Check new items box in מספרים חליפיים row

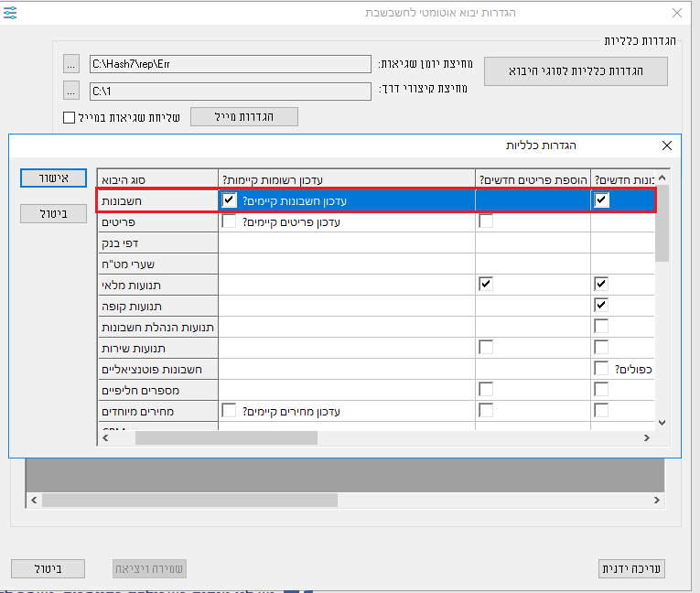pos(486,389)
